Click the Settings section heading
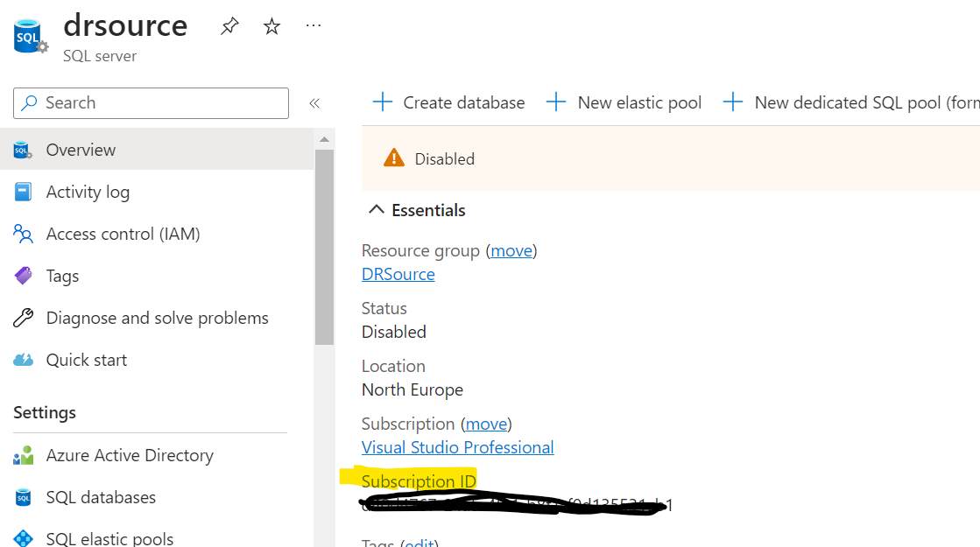Screen dimensions: 980x547 pos(45,413)
